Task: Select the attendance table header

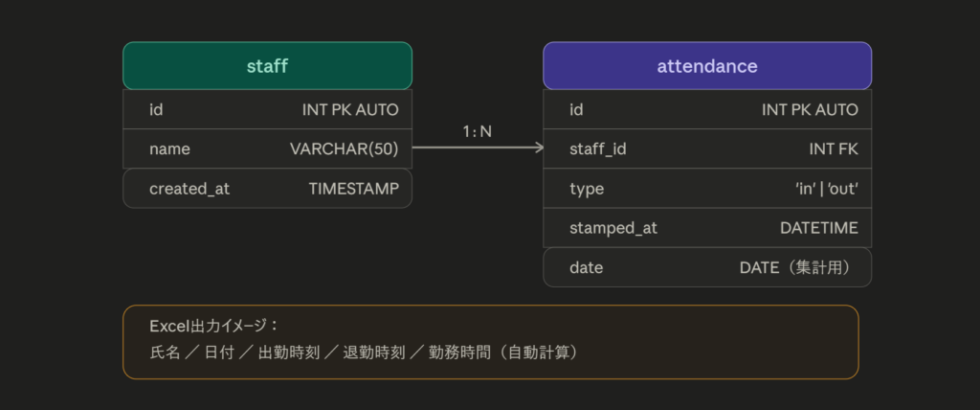Action: click(x=707, y=66)
